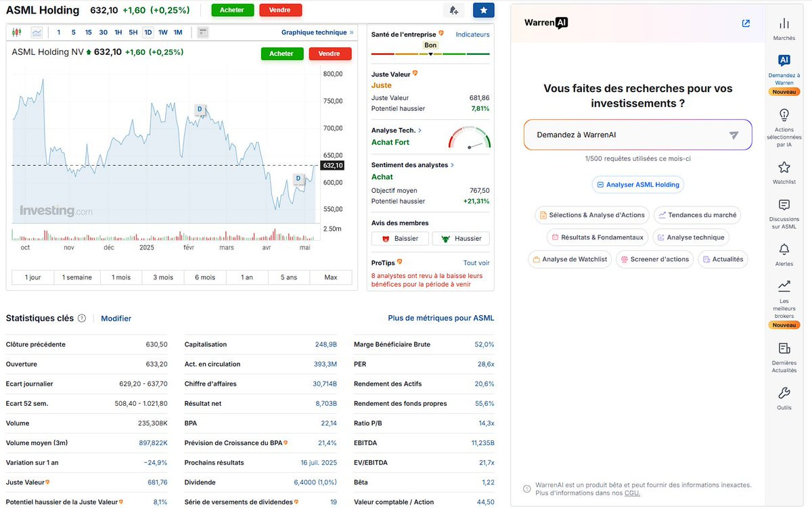Open Demandez à Warren in the sidebar
The height and width of the screenshot is (508, 812).
pyautogui.click(x=784, y=75)
